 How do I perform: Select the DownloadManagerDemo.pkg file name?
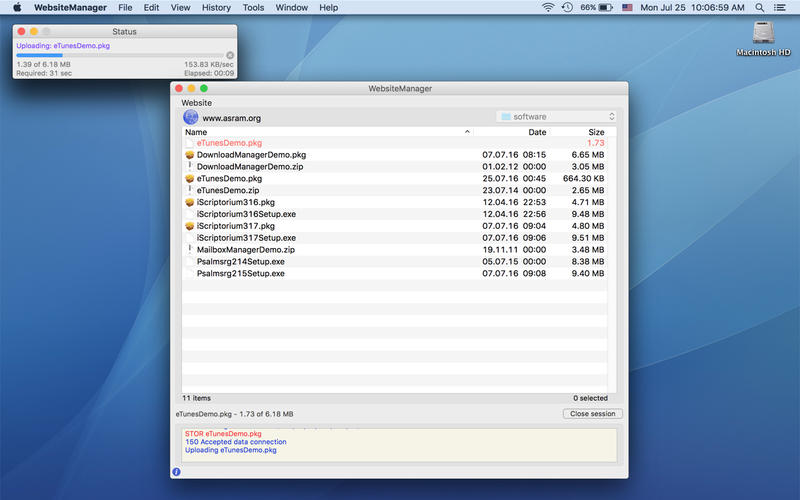tap(252, 155)
